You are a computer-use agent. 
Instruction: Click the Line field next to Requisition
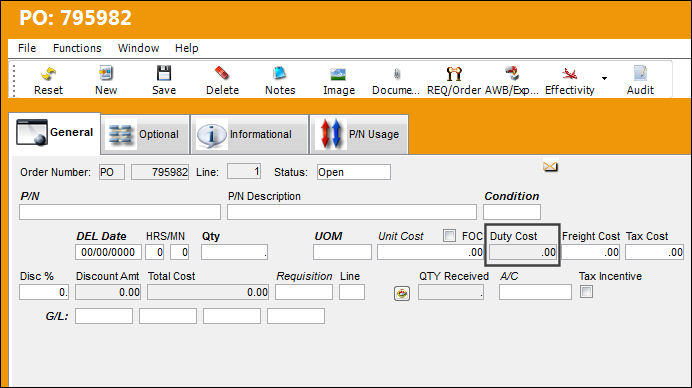point(352,292)
